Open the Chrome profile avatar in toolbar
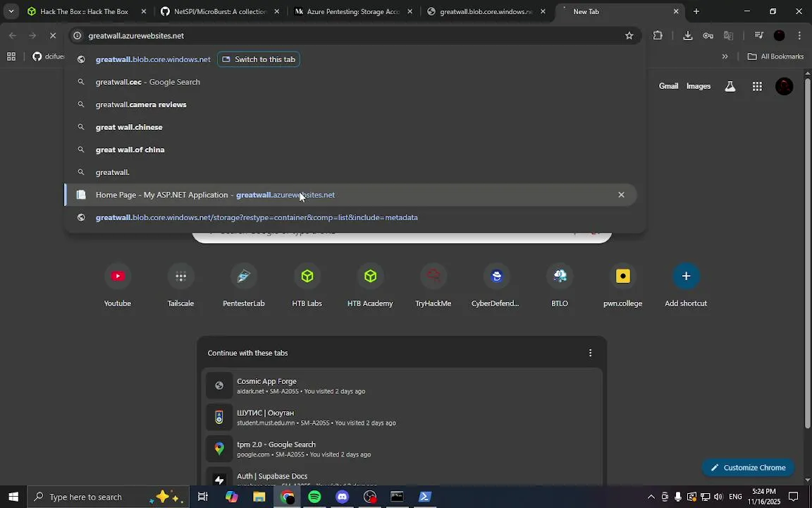The height and width of the screenshot is (508, 812). coord(780,36)
